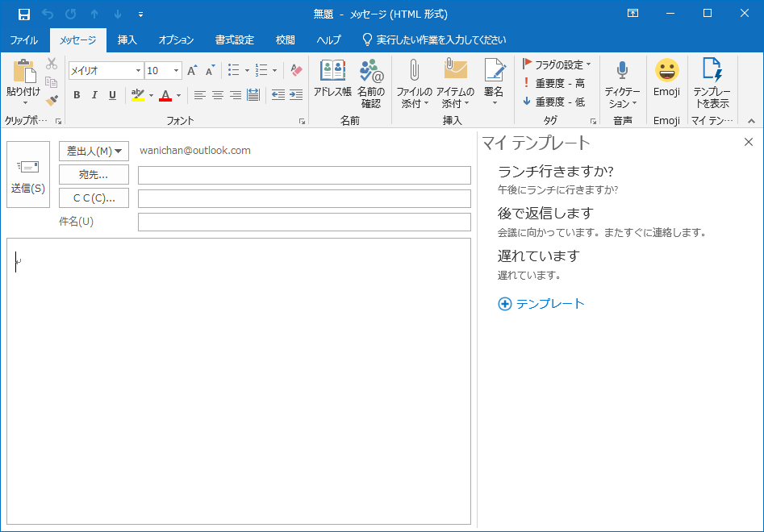Apply red font color
Screen dimensions: 764x532
pos(165,95)
